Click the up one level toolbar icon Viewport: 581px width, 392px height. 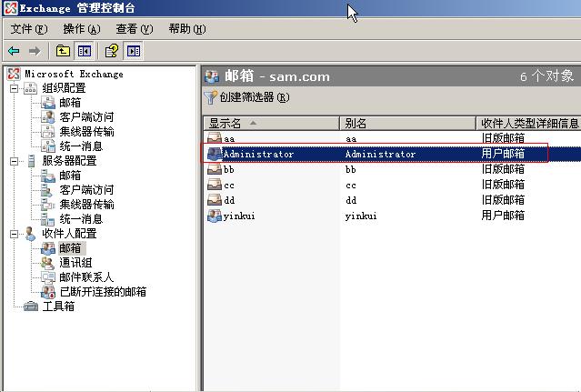click(x=63, y=51)
